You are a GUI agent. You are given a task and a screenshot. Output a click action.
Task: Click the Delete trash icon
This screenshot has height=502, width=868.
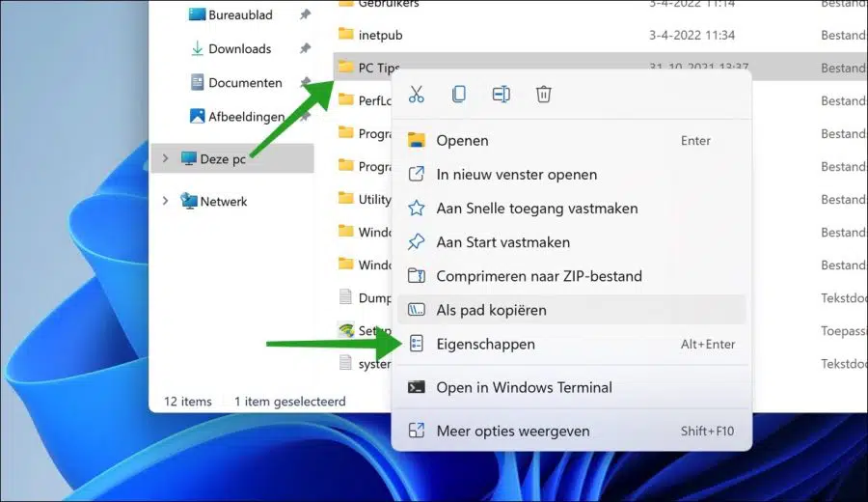(x=543, y=95)
